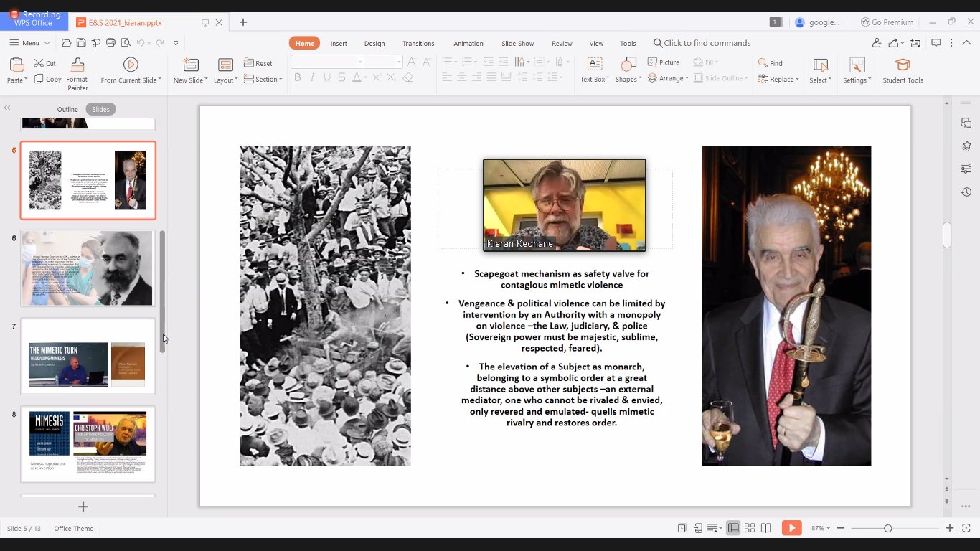980x551 pixels.
Task: Open the Select dropdown
Action: point(821,71)
